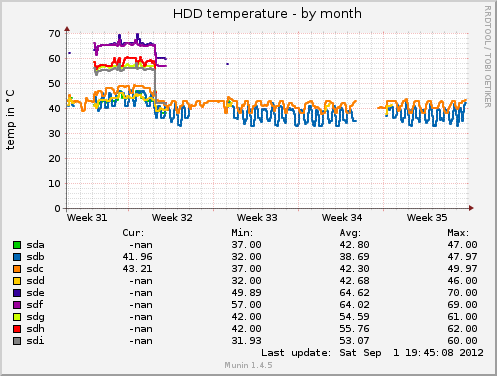Click the 'Avg:' column header
Screen dimensions: 497x376
point(350,233)
